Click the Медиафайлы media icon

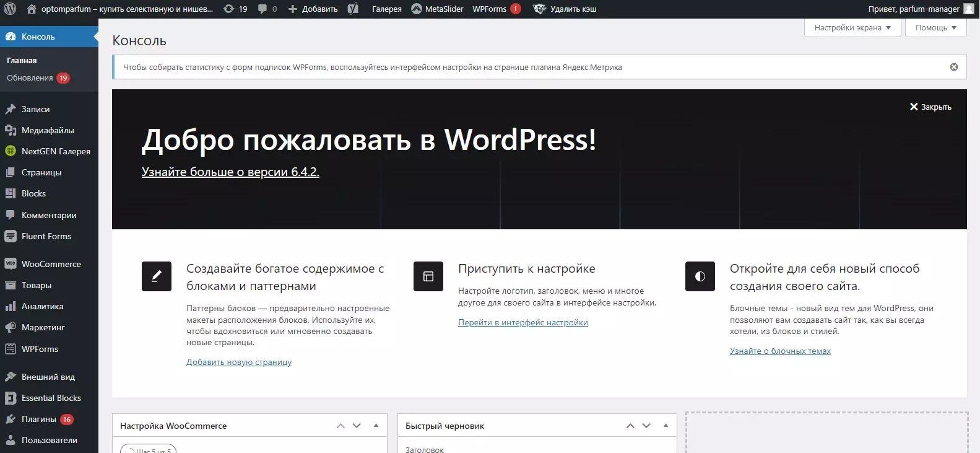[x=11, y=130]
